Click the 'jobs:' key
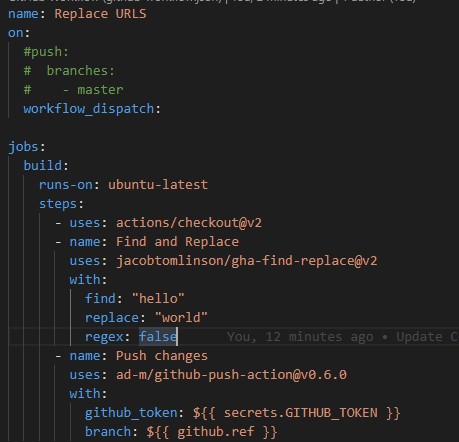459x442 pixels. [x=27, y=147]
